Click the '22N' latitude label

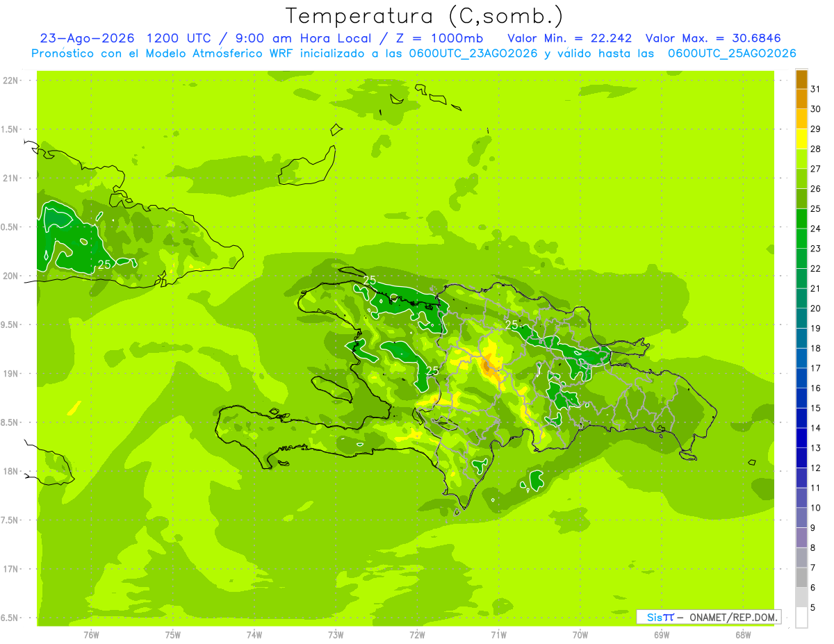click(x=10, y=81)
